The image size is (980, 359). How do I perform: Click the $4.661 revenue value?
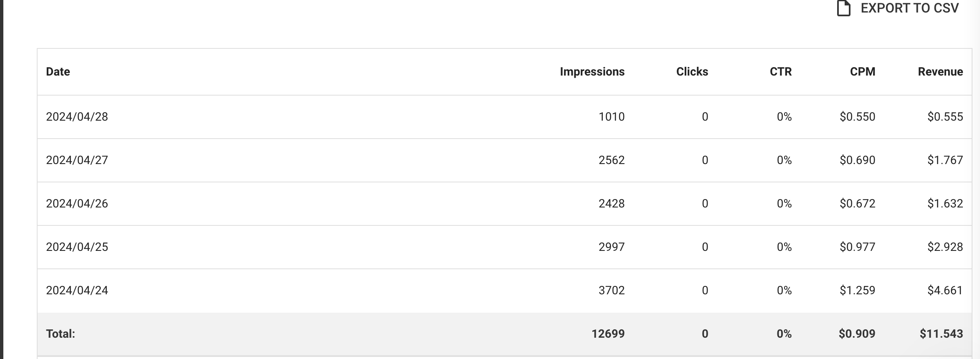pos(945,291)
